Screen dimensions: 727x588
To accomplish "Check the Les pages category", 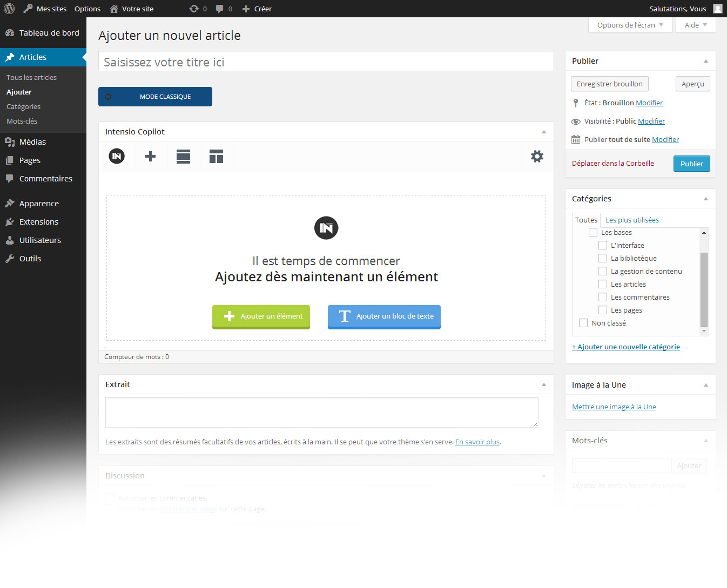I will 603,310.
